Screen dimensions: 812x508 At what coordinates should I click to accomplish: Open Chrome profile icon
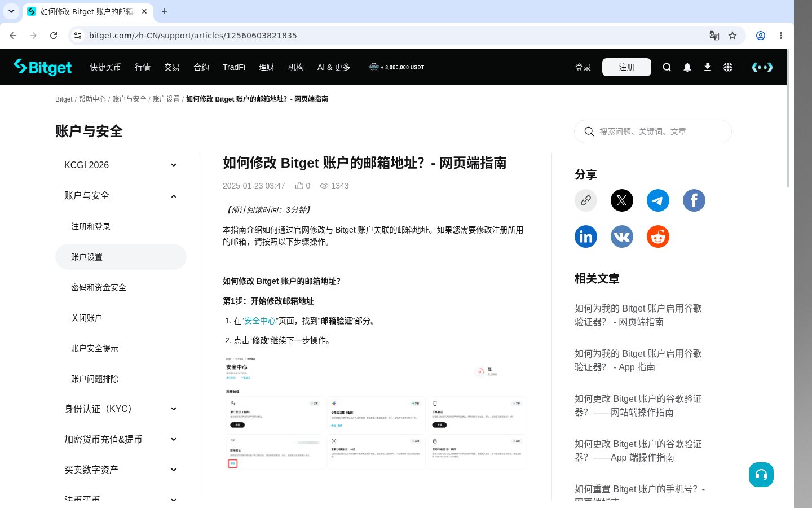click(x=761, y=36)
